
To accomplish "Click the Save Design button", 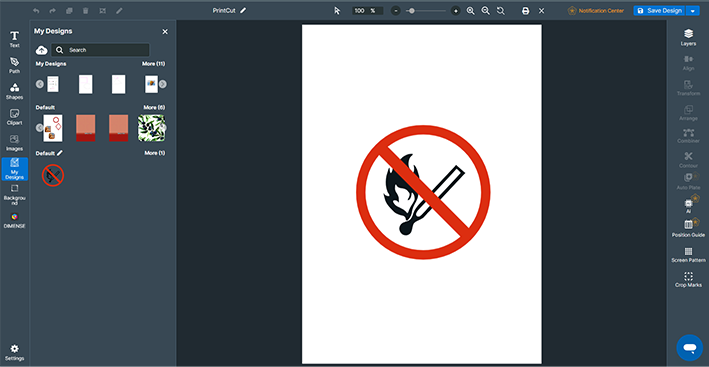I will tap(659, 11).
